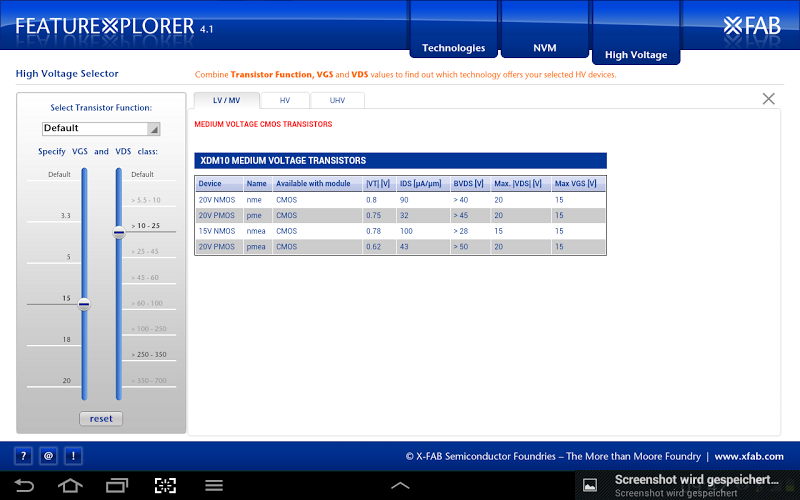Click the XDM10 Medium Voltage Transistors title
Screen dimensions: 800x500
pos(283,161)
